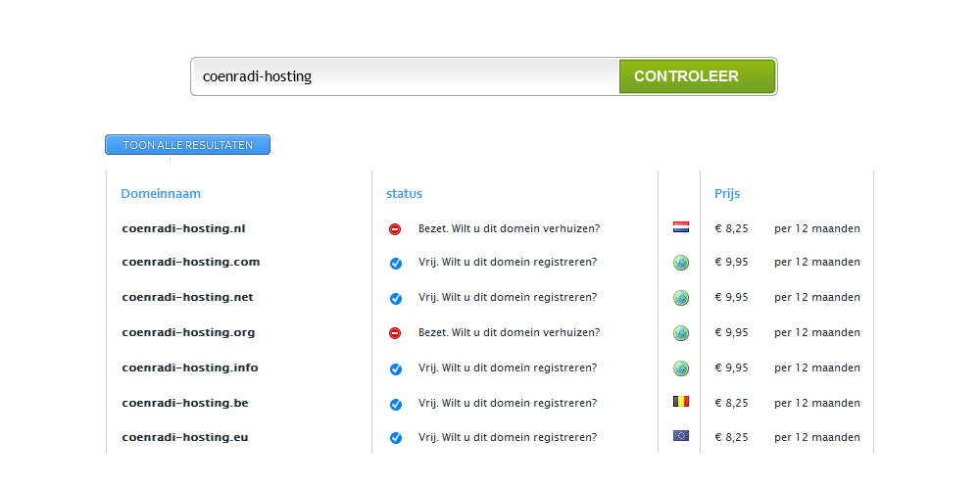Select the coenradi-hosting.eu domain name
This screenshot has width=980, height=490.
[x=185, y=437]
